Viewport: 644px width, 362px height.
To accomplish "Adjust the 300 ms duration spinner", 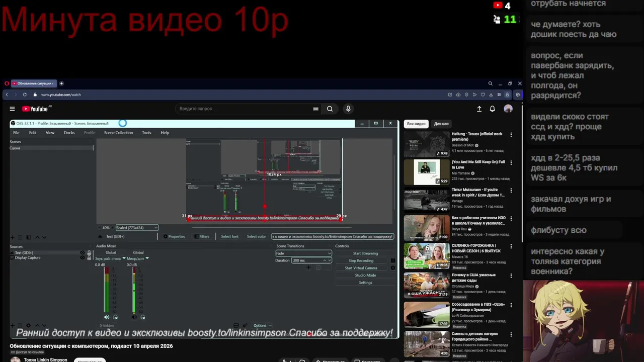I will click(311, 260).
